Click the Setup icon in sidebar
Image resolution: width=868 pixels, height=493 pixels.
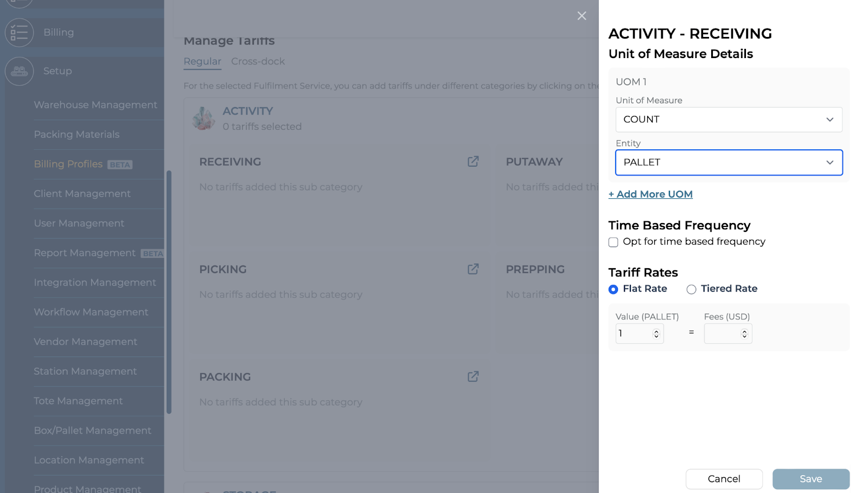[x=19, y=71]
